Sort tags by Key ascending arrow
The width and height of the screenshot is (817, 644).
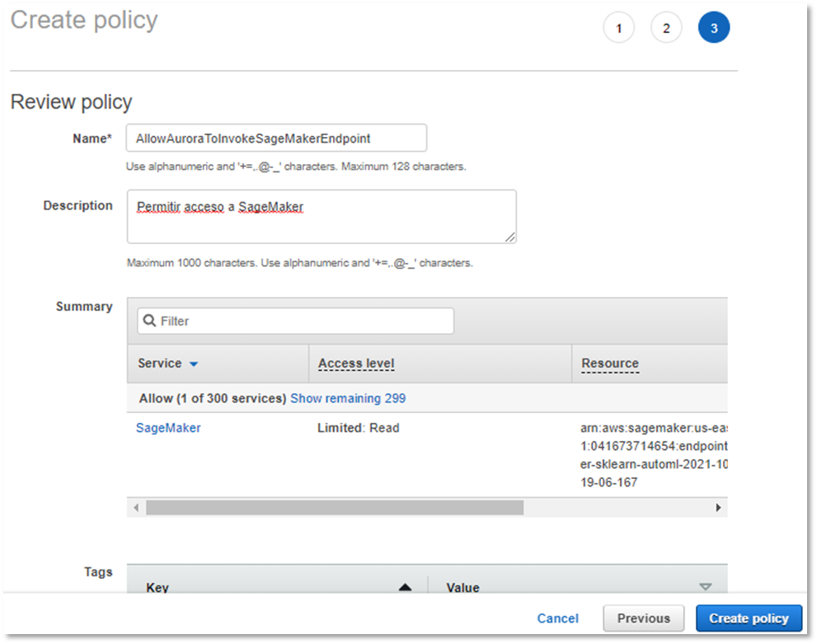404,587
